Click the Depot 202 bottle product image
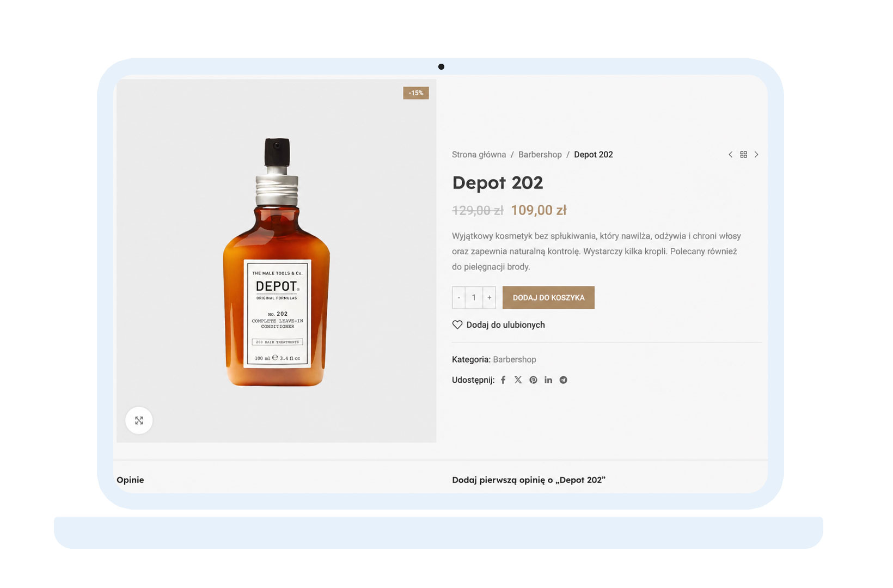 (x=277, y=261)
